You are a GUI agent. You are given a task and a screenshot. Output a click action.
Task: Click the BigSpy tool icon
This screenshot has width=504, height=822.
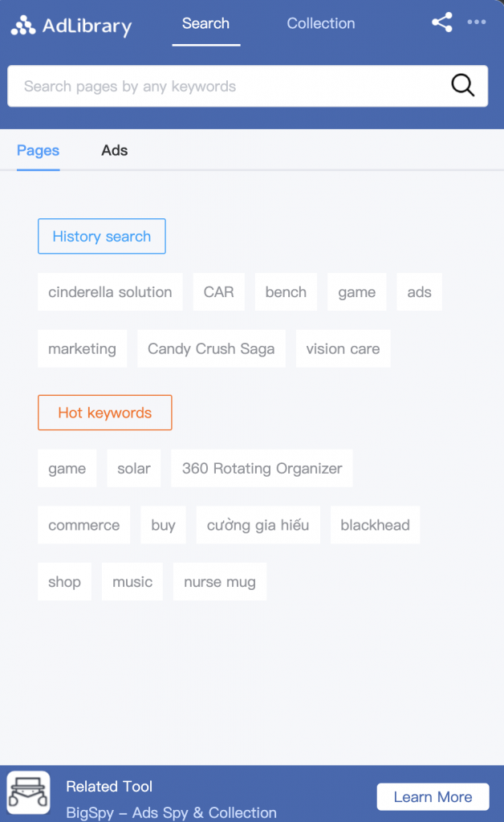coord(28,792)
